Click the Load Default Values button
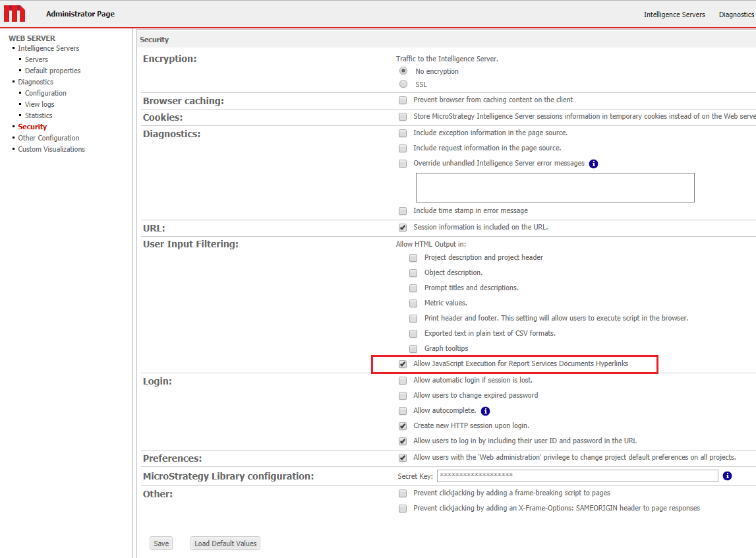Viewport: 756px width, 558px height. (x=225, y=543)
